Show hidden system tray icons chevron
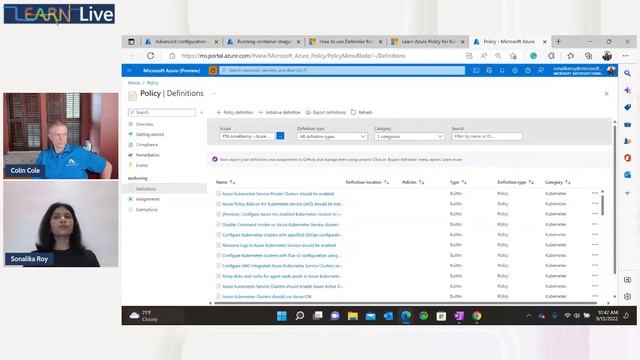The image size is (640, 360). click(529, 316)
